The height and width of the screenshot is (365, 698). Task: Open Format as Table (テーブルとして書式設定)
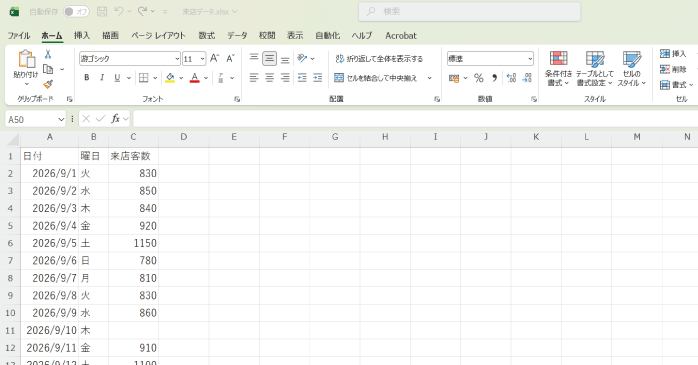595,69
